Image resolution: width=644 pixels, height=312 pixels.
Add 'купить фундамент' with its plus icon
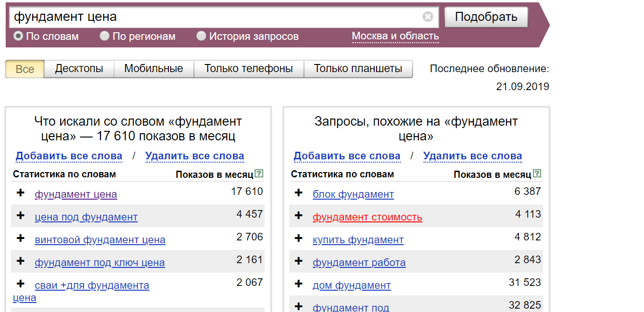(x=298, y=238)
